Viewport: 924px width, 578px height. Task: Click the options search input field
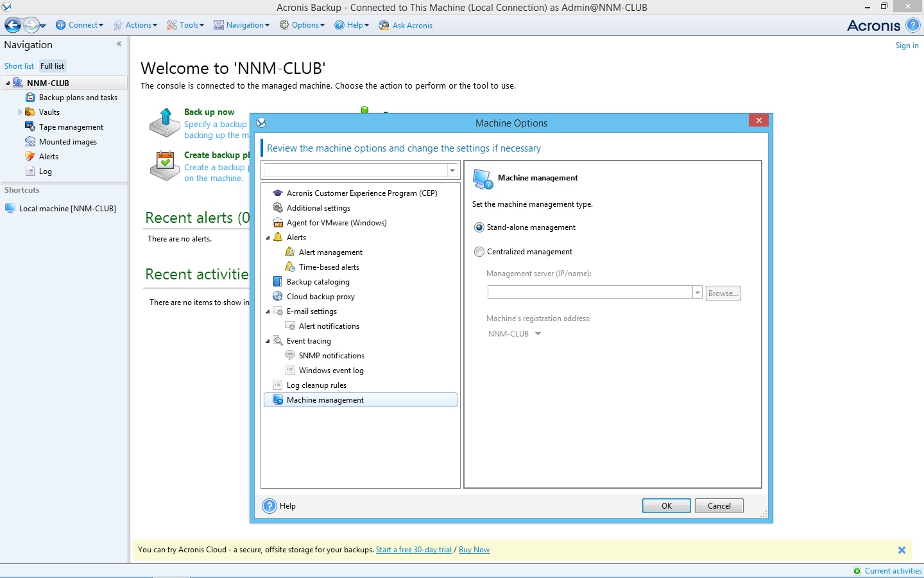tap(355, 171)
